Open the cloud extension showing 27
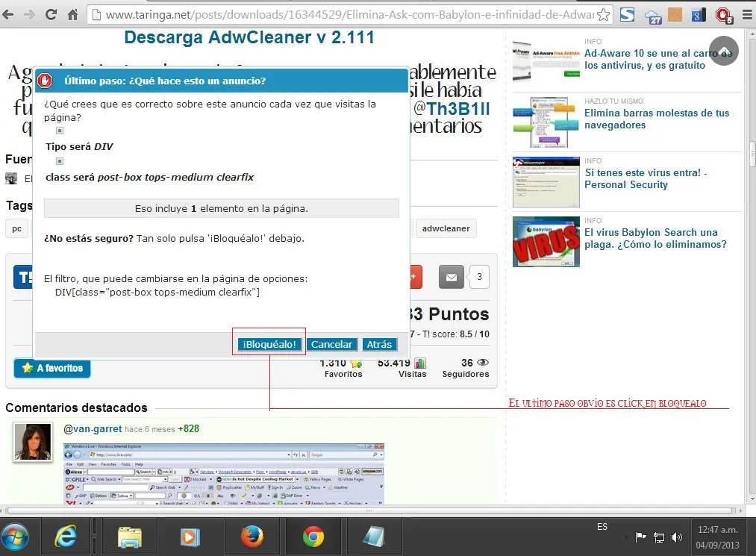Viewport: 756px width, 556px height. tap(653, 16)
